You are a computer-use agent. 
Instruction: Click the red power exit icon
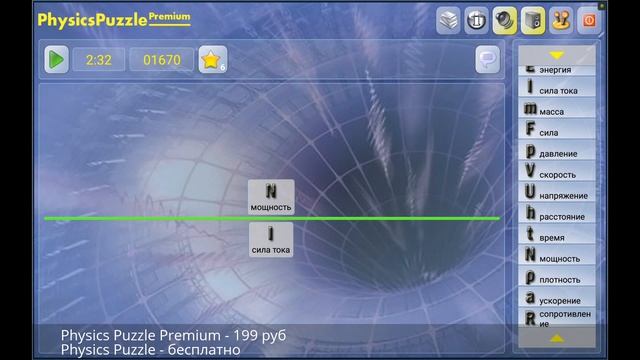coord(589,20)
